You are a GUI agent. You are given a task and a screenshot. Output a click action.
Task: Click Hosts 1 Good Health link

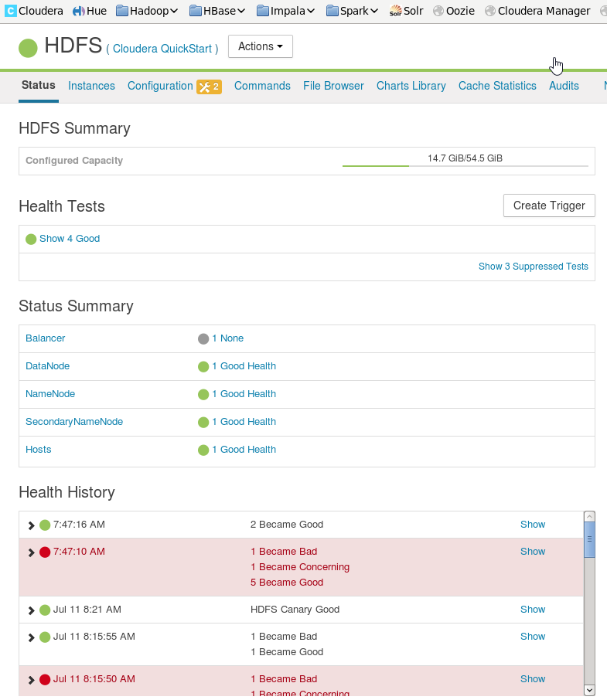(x=244, y=450)
